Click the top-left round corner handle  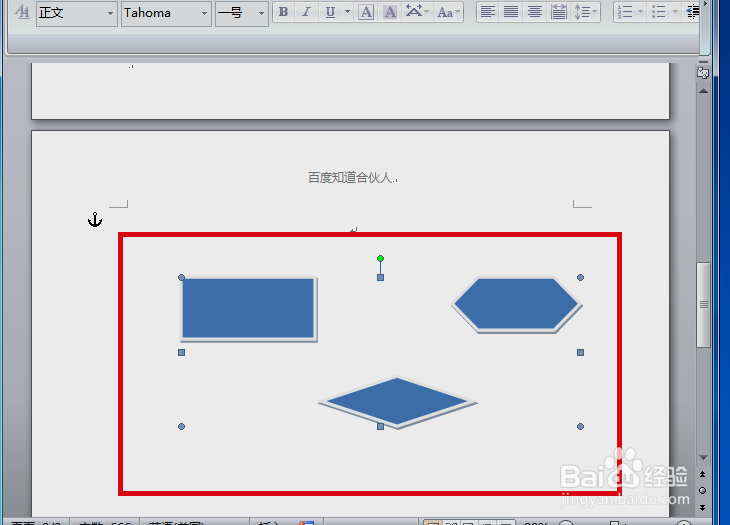pos(182,277)
